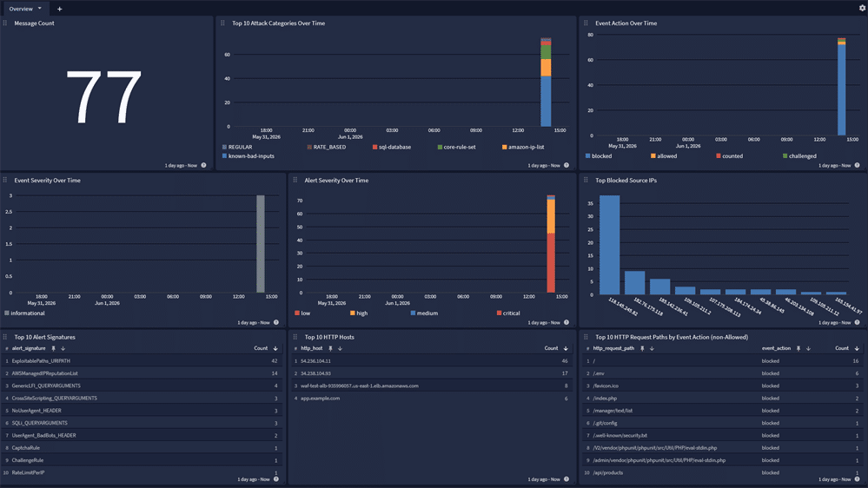The height and width of the screenshot is (488, 868).
Task: Grab the Top 10 HTTP Hosts drag handle
Action: click(295, 336)
